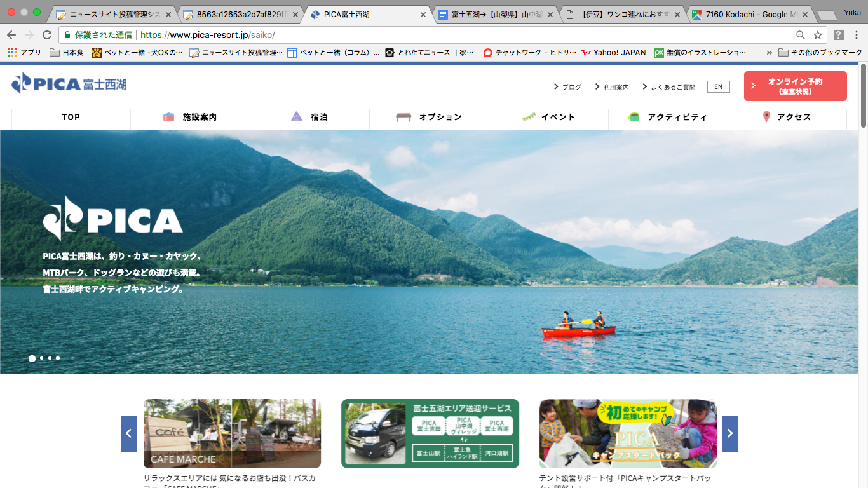The width and height of the screenshot is (868, 488).
Task: Click the green secure lock icon
Action: point(67,35)
